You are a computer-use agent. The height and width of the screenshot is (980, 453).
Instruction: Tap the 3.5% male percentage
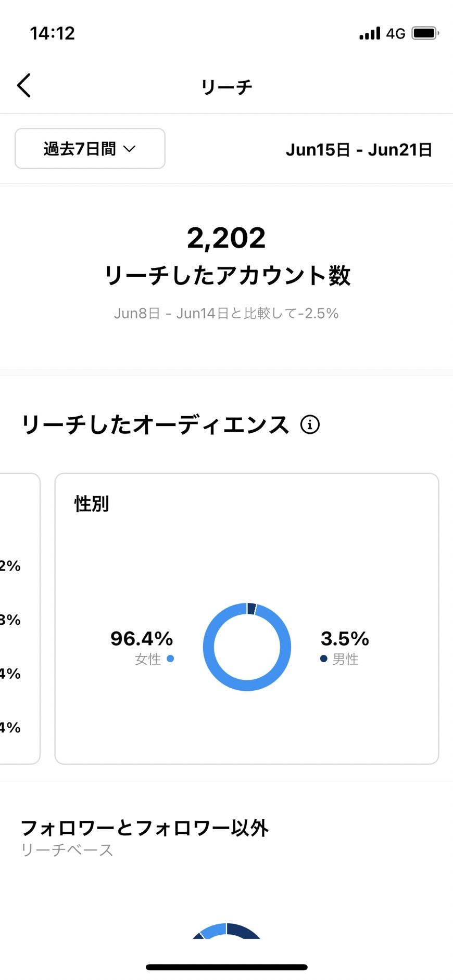point(345,638)
